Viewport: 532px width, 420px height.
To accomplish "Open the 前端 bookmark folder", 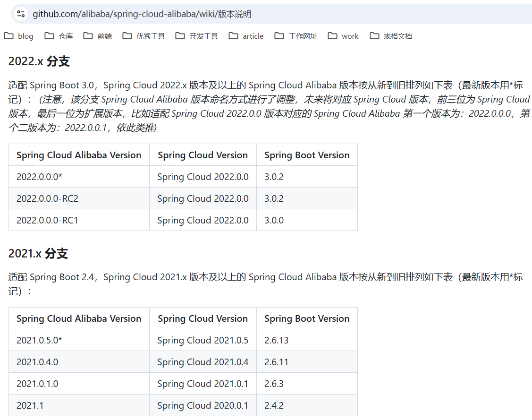I will (98, 36).
